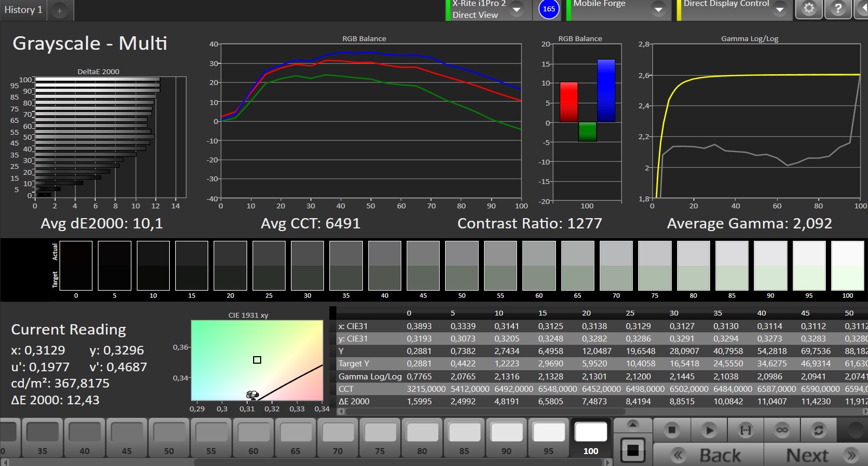Select the 40 level button in bottom strip
The image size is (868, 466).
pyautogui.click(x=84, y=438)
